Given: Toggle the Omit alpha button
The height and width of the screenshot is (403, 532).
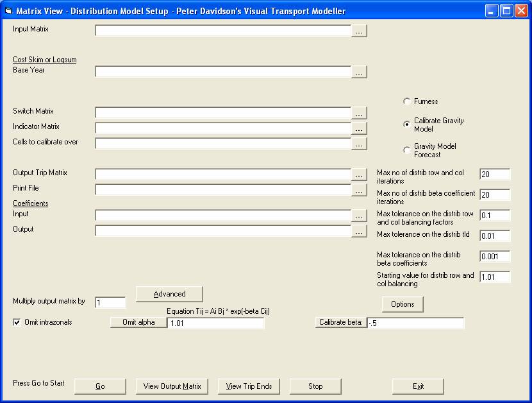Looking at the screenshot, I should (x=138, y=322).
